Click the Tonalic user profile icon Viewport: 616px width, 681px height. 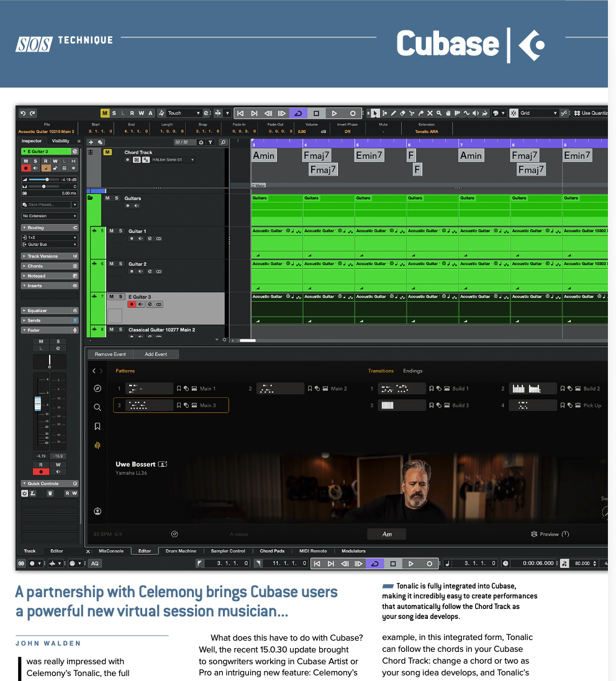click(97, 512)
